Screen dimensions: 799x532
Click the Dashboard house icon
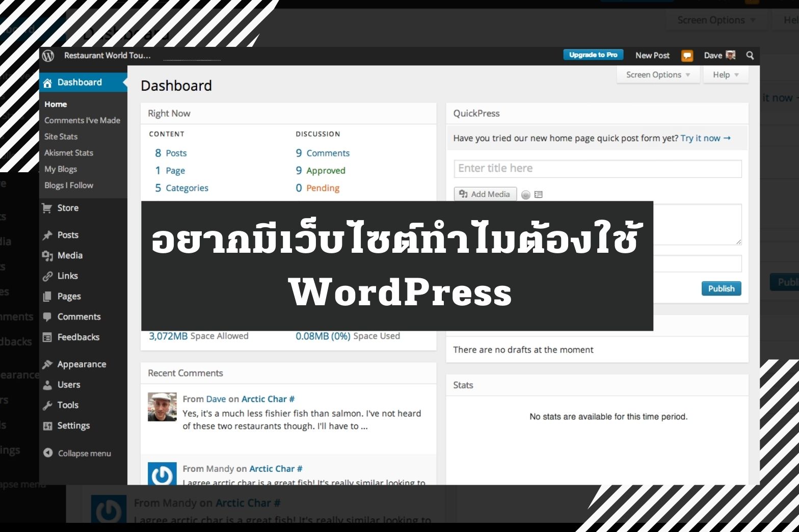tap(47, 83)
